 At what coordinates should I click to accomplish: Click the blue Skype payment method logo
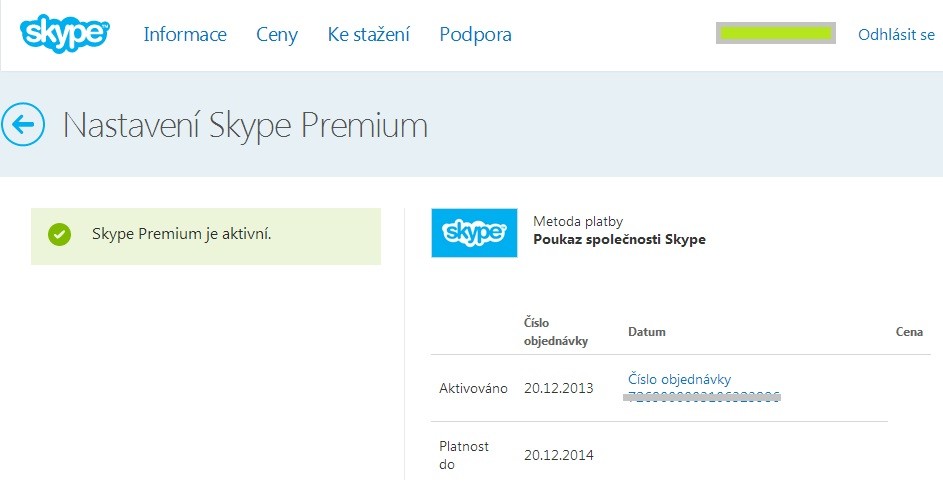pos(475,233)
